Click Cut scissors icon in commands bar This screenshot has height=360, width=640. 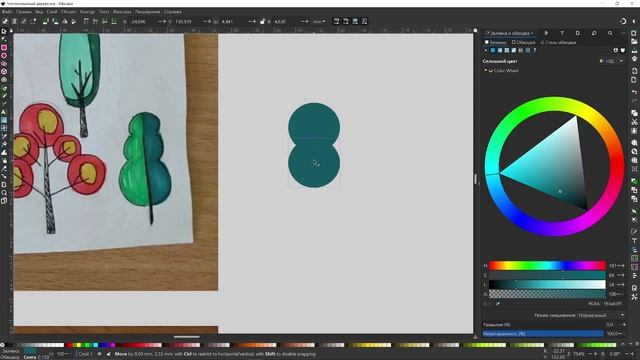coord(634,122)
